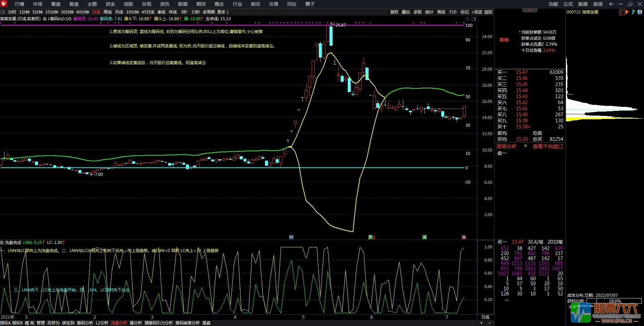Open the 选股 menu
Viewport: 644px width, 326px height.
coord(128,4)
